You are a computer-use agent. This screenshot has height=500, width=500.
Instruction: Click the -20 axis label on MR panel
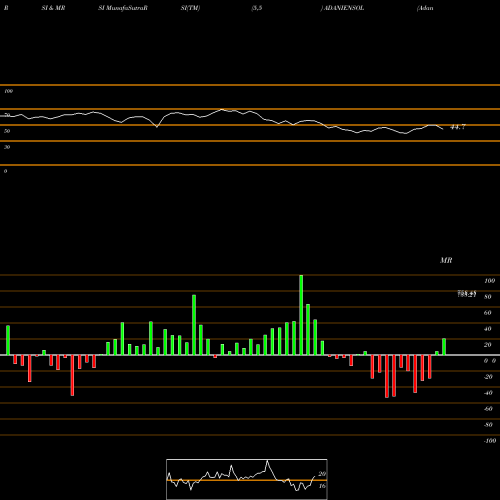pyautogui.click(x=488, y=377)
